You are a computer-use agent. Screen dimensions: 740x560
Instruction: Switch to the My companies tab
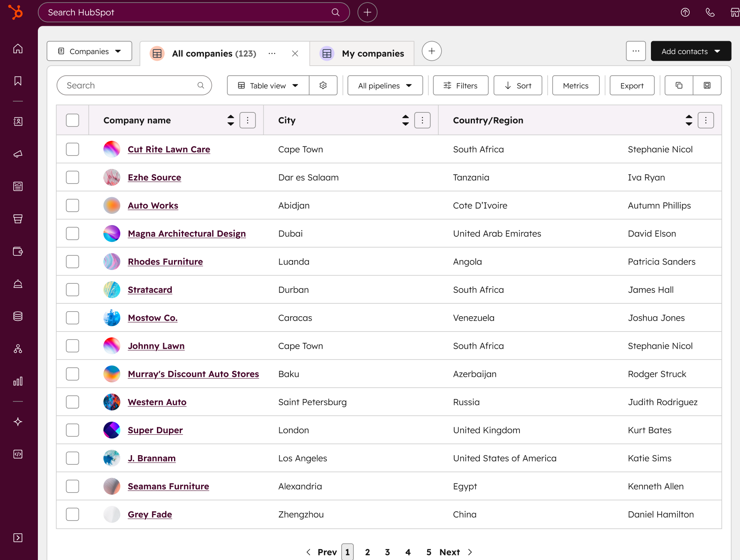click(x=362, y=53)
